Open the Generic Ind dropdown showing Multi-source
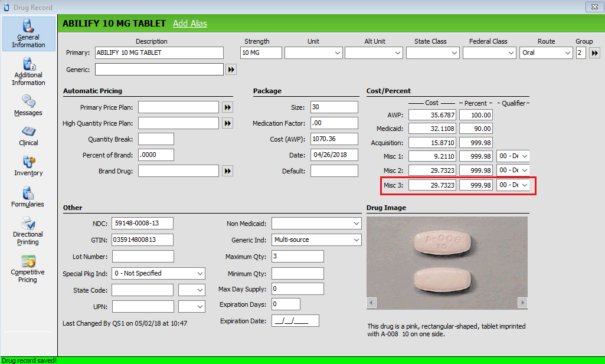This screenshot has height=364, width=605. click(316, 240)
